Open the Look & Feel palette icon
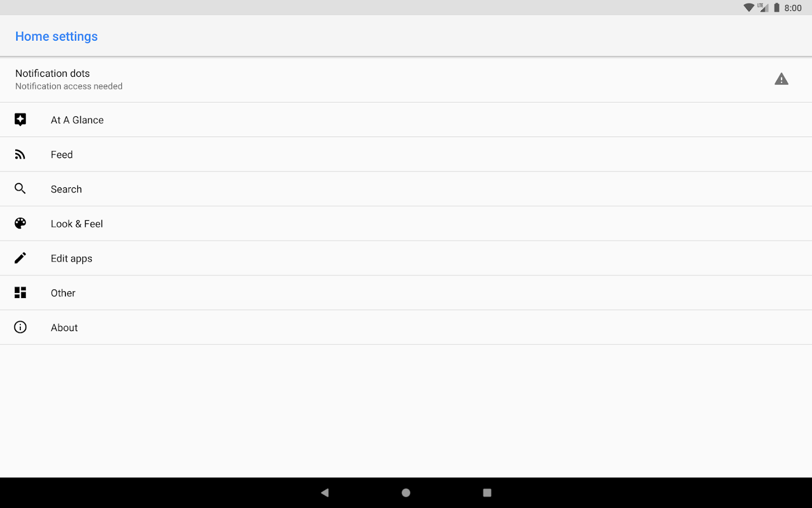 click(20, 224)
